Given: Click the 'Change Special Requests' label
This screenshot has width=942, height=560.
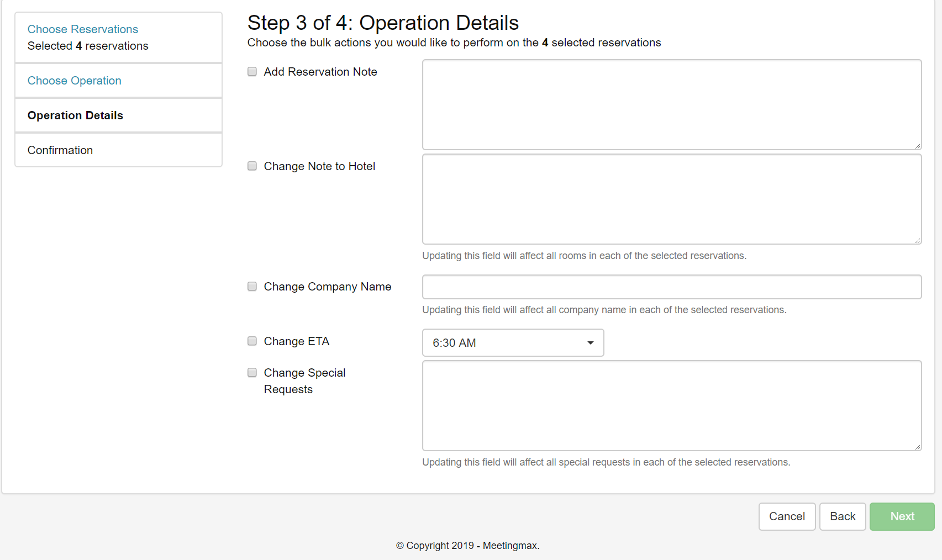Looking at the screenshot, I should 304,381.
